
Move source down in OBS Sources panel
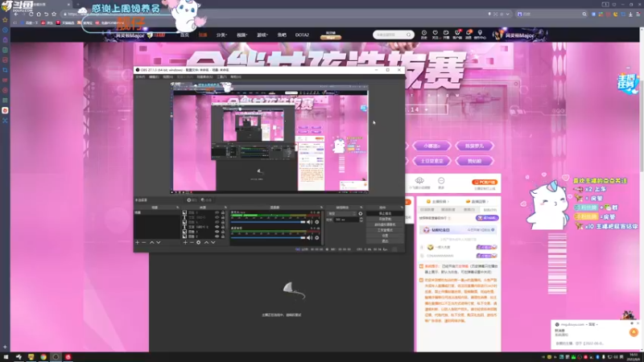point(213,243)
